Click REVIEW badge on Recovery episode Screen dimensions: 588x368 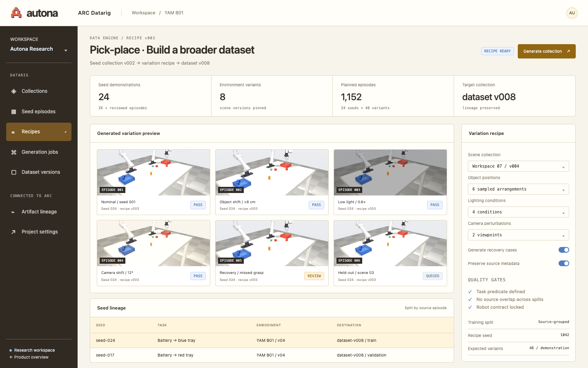(314, 276)
